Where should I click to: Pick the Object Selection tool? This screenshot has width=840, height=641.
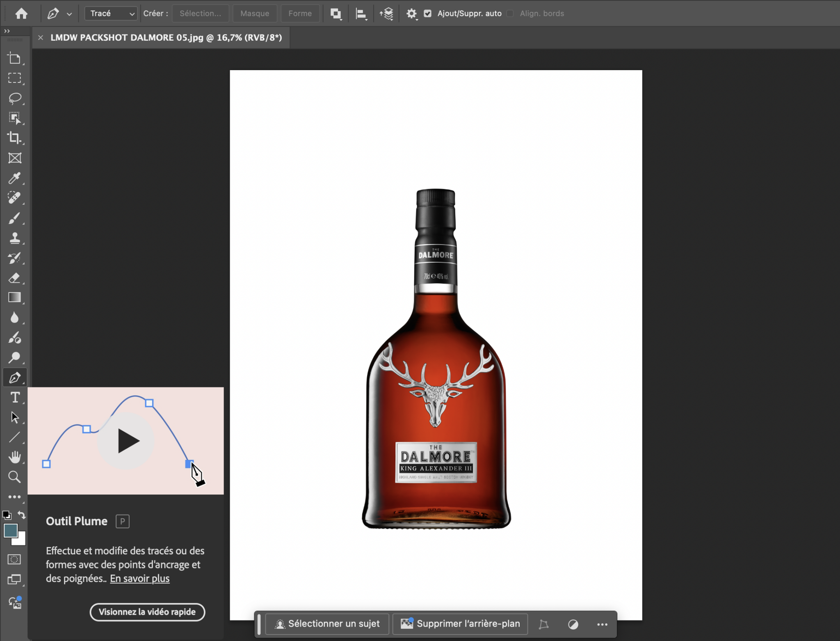click(x=15, y=118)
